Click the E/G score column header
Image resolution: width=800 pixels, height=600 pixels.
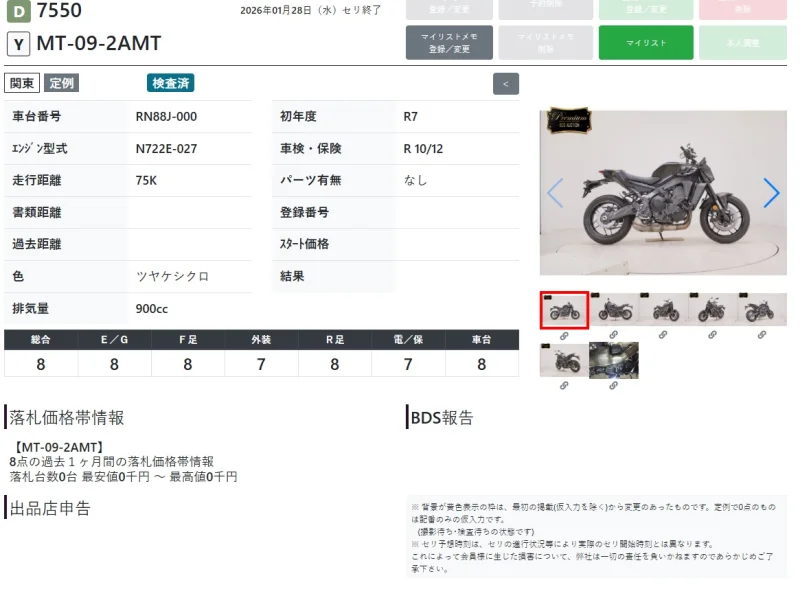tap(114, 340)
